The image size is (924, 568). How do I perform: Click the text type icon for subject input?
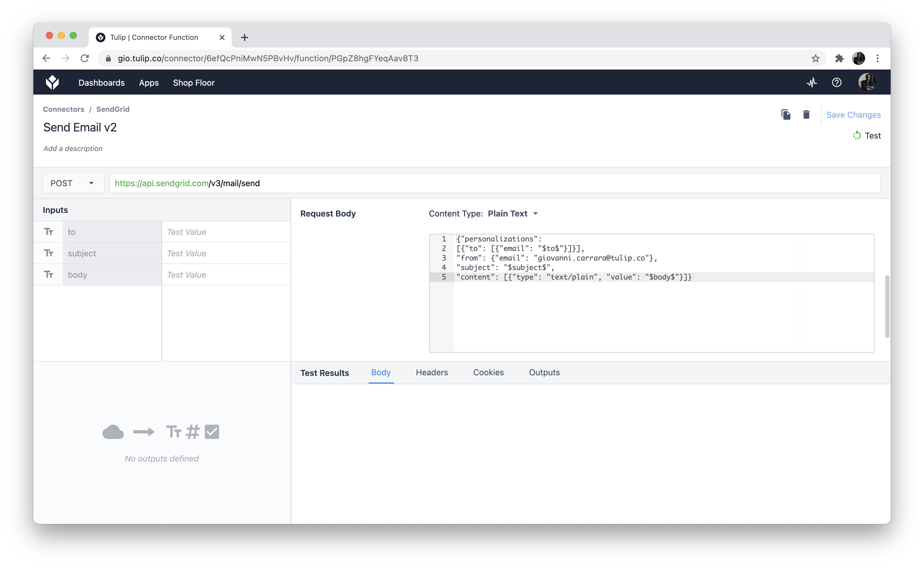(x=49, y=253)
